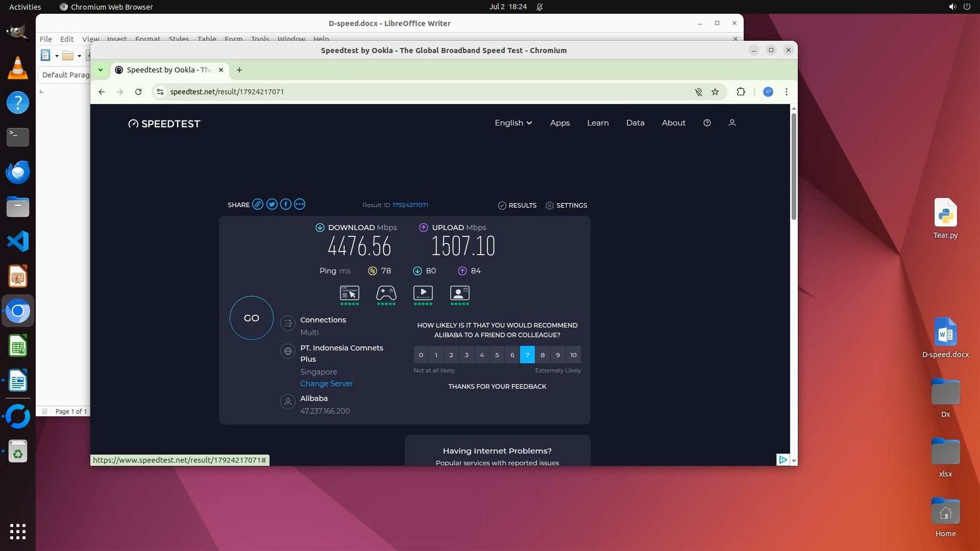
Task: Share result on Twitter icon
Action: [x=272, y=205]
